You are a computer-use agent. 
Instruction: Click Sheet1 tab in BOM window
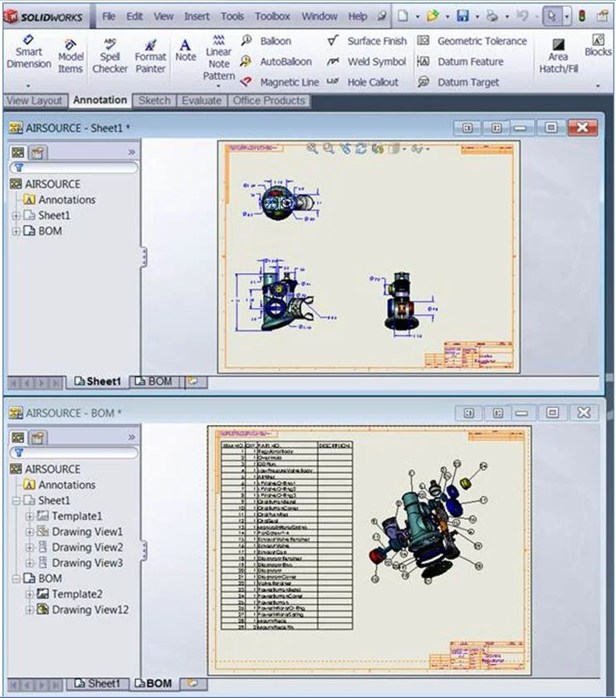97,683
